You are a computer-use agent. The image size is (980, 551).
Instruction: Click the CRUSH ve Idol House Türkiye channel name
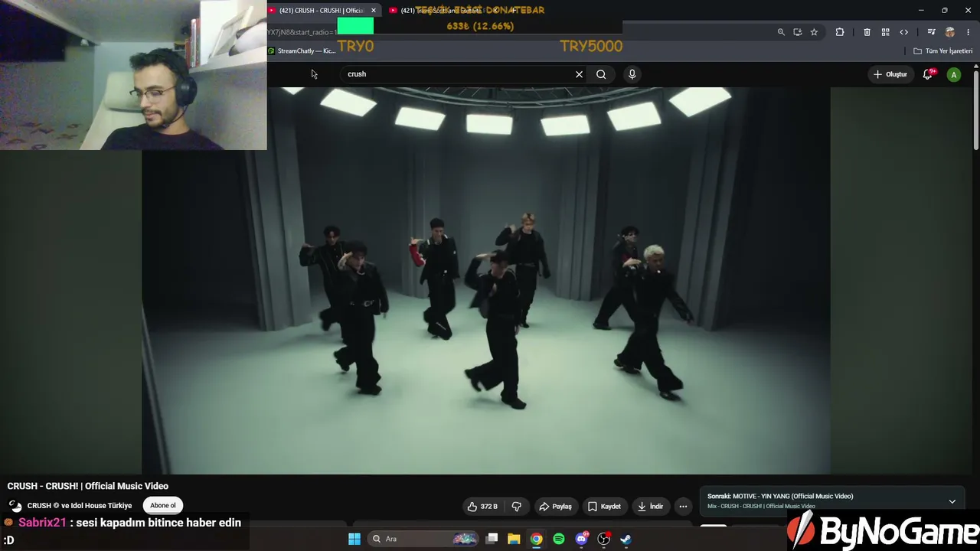80,506
